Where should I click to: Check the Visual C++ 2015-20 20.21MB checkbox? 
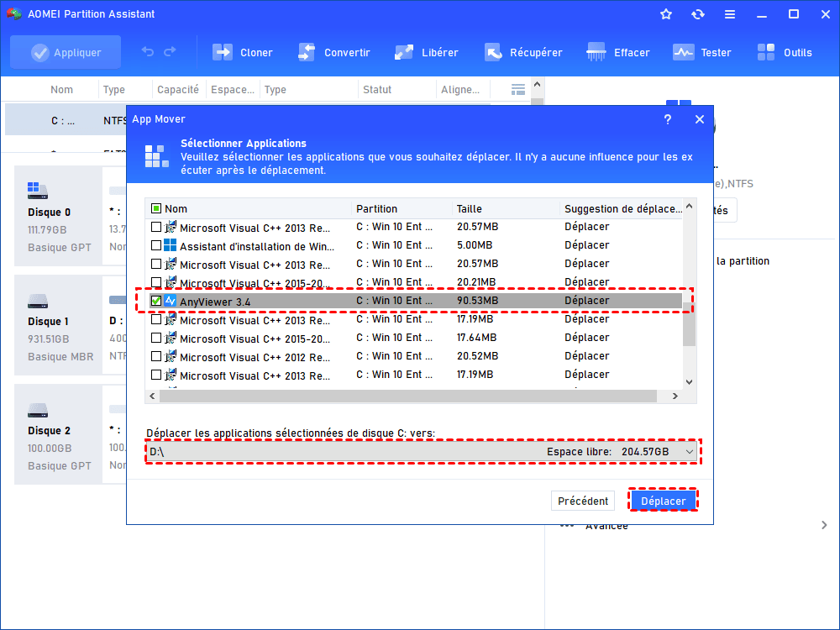click(156, 282)
